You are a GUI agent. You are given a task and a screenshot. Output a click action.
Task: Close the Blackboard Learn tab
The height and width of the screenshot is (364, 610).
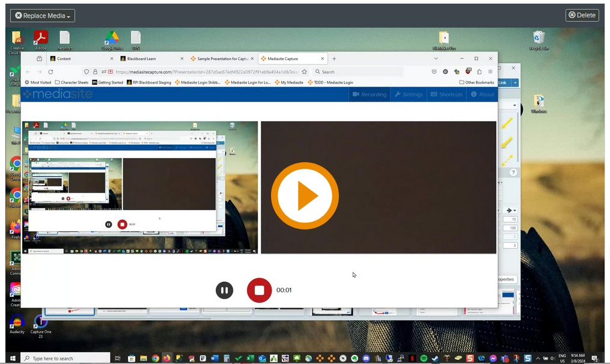click(x=181, y=59)
